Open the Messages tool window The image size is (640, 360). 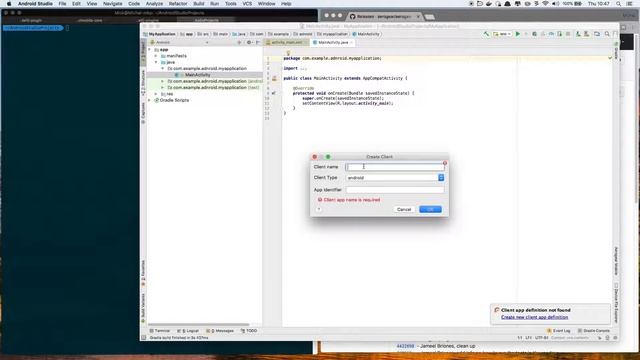coord(220,331)
